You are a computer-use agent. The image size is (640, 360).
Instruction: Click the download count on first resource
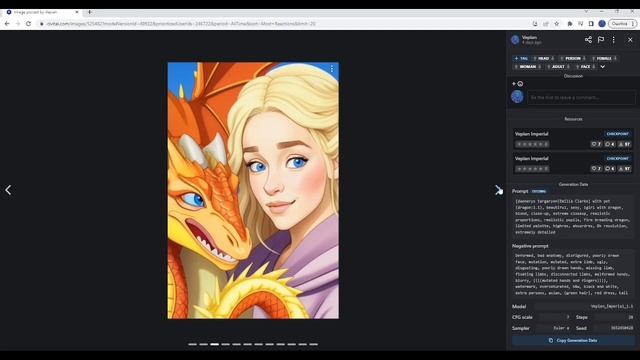[x=624, y=144]
